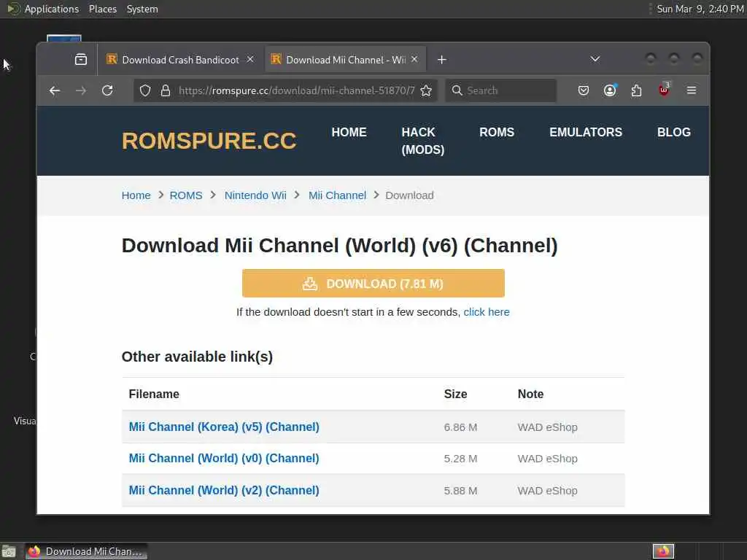The width and height of the screenshot is (747, 560).
Task: Click the site security padlock icon
Action: pos(166,90)
